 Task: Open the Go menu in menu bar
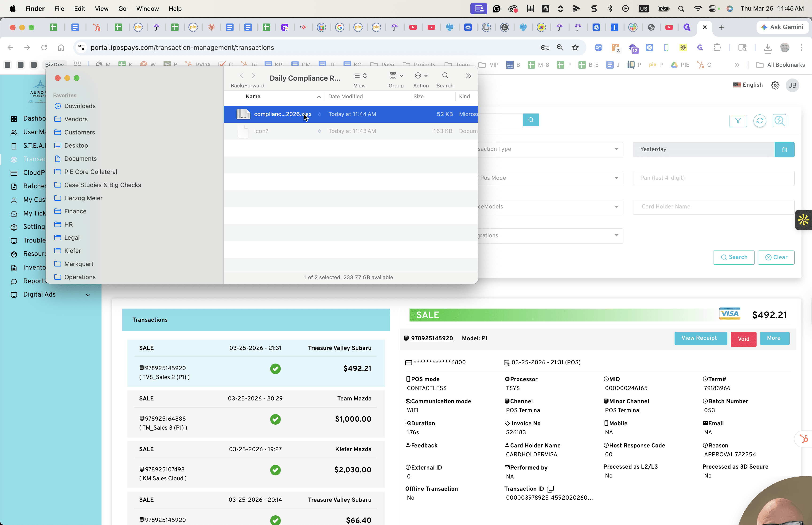(122, 8)
